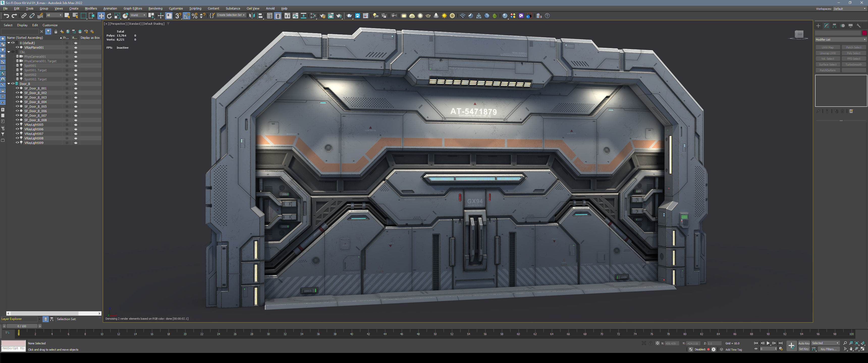Viewport: 868px width, 363px height.
Task: Switch to Utilities wrench panel tab
Action: pos(859,26)
